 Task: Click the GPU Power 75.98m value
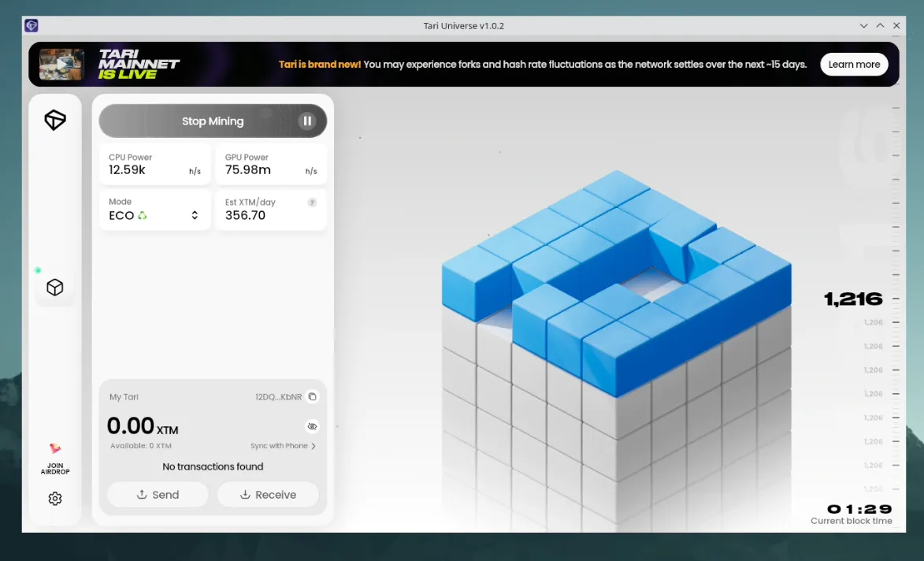click(248, 169)
